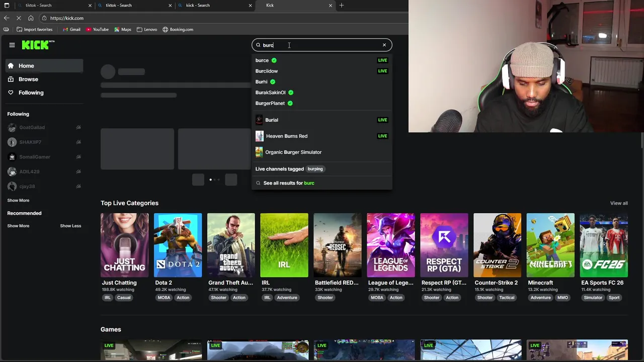Screen dimensions: 644x362
Task: Click MMO tag under Minecraft
Action: point(562,298)
